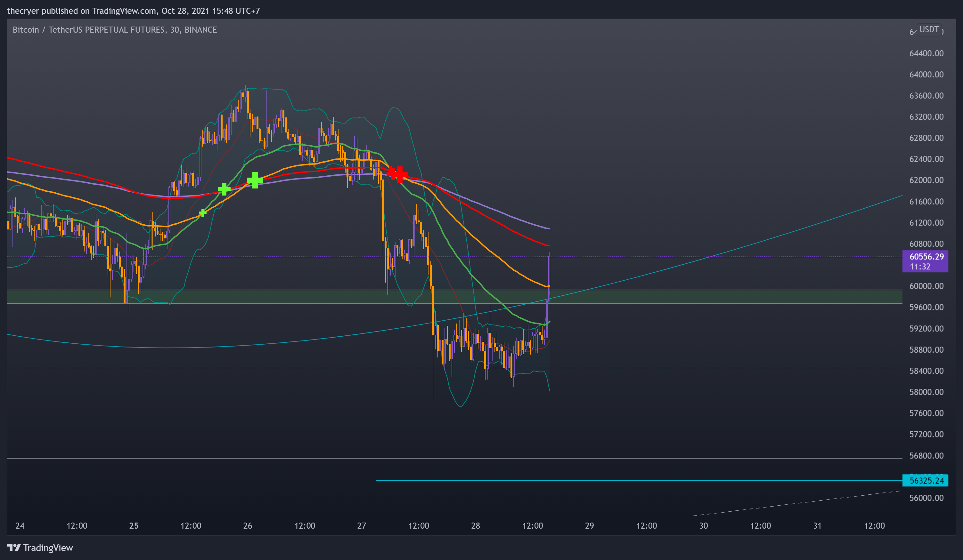
Task: Click the 64000.00 price axis label
Action: 926,75
